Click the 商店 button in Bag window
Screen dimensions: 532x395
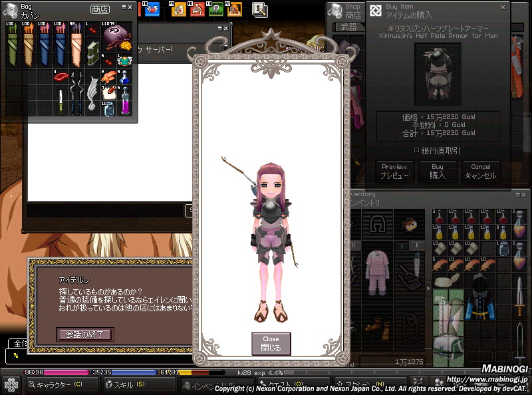click(100, 9)
